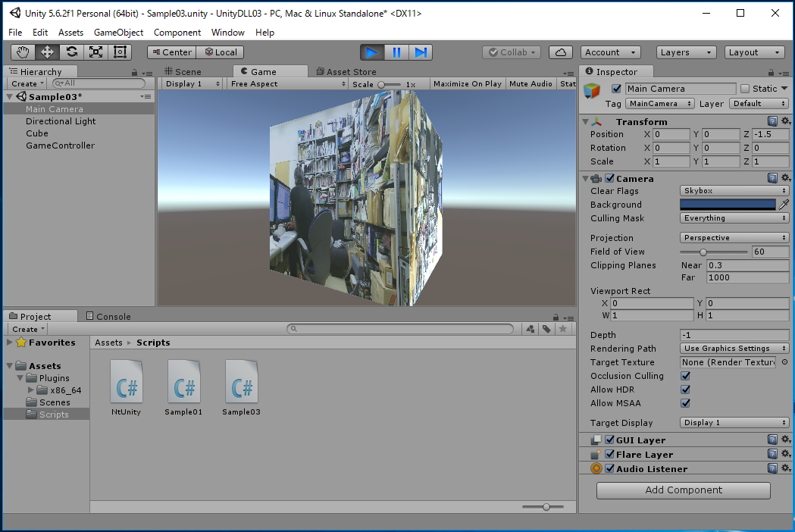Open the Projection dropdown
The height and width of the screenshot is (532, 795).
734,238
